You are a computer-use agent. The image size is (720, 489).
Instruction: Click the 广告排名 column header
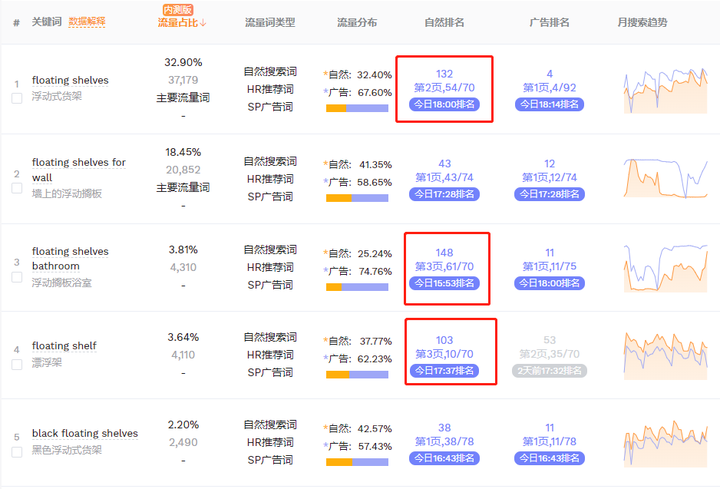[x=549, y=22]
